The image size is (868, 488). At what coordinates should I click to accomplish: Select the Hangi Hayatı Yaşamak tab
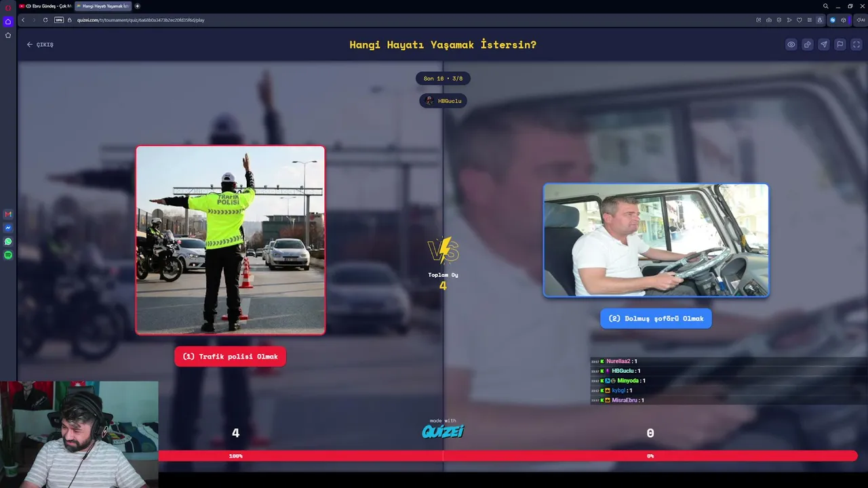coord(103,6)
